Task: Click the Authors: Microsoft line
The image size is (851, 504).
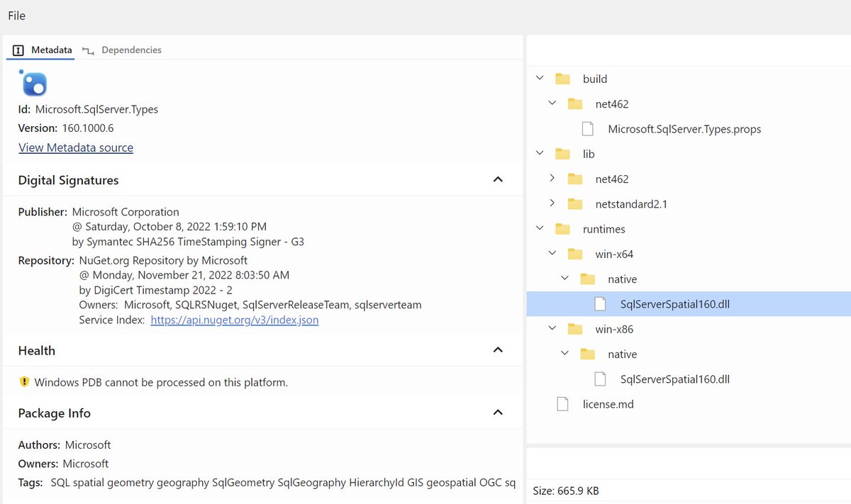Action: pos(65,445)
